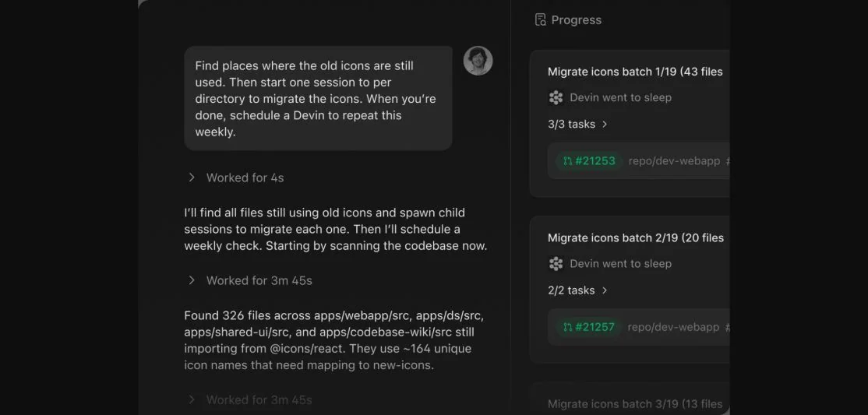Click the "3/3 tasks" text

pyautogui.click(x=571, y=125)
